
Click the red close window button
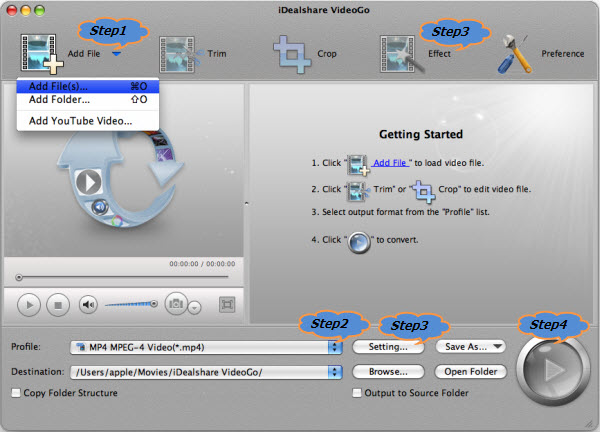tap(12, 10)
